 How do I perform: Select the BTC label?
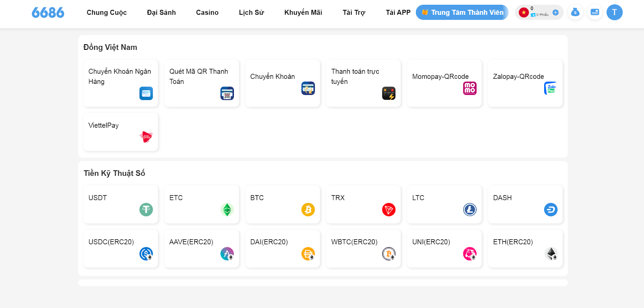click(x=257, y=198)
